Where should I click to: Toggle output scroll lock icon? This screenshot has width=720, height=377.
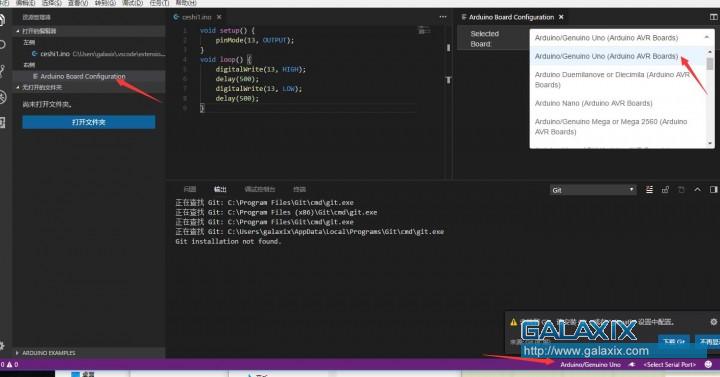[x=665, y=190]
